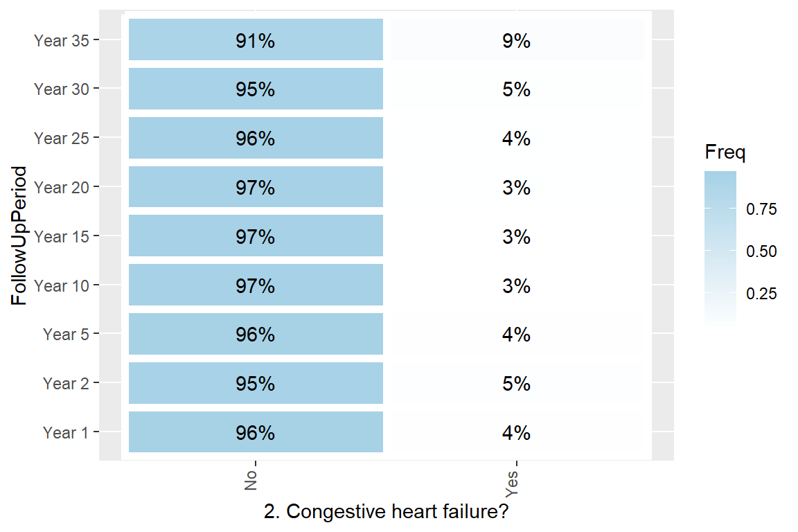This screenshot has height=532, width=798.
Task: Click the Year 20 'No' tile showing 97%
Action: click(x=256, y=187)
